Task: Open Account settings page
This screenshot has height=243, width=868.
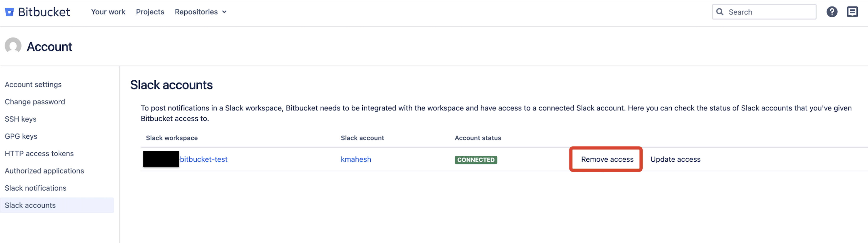Action: click(33, 84)
